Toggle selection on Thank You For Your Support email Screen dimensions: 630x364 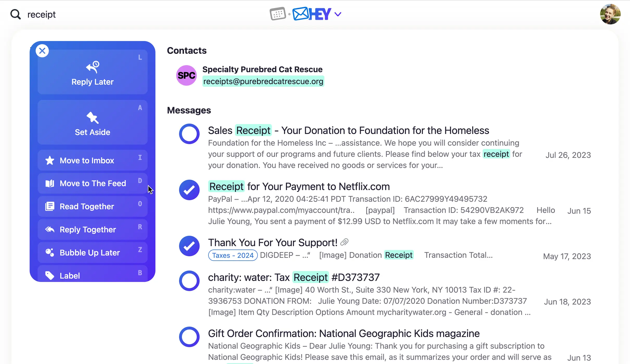click(189, 246)
